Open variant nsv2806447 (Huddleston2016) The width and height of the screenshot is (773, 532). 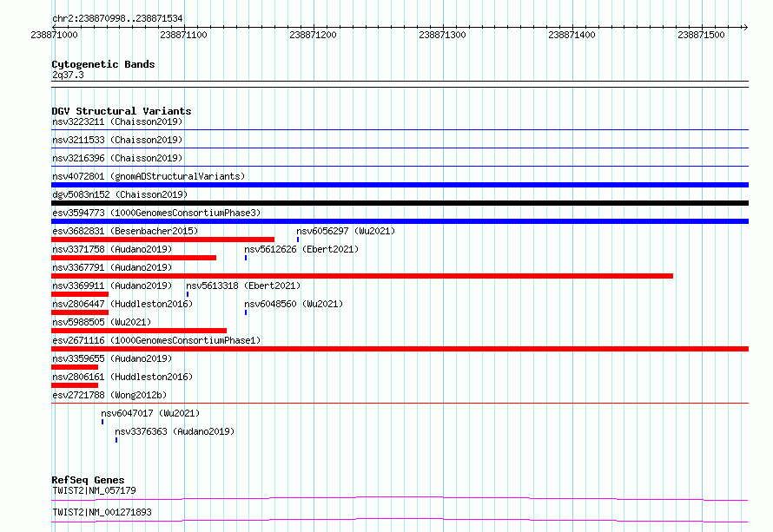(122, 304)
